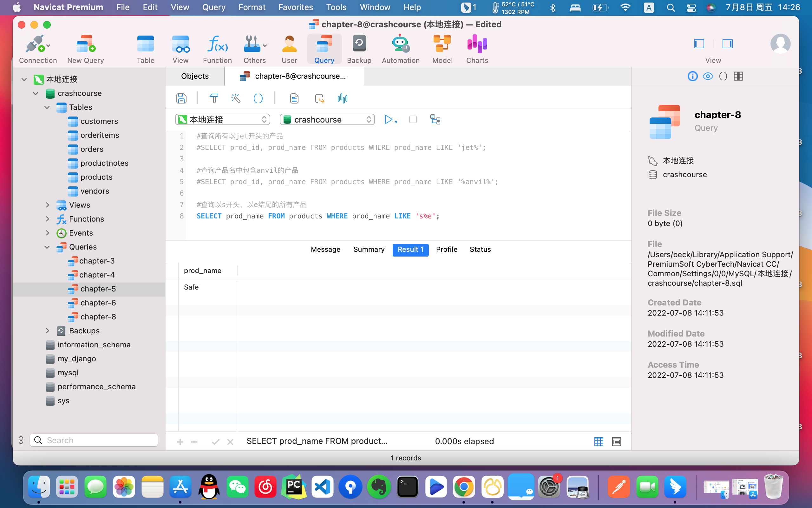Collapse the Tables tree node
812x508 pixels.
coord(47,107)
